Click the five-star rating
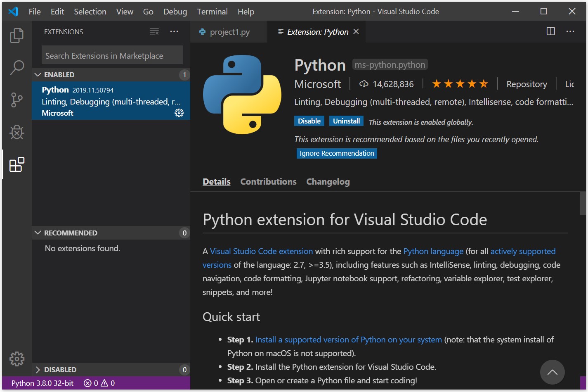Viewport: 588px width, 392px height. point(460,84)
